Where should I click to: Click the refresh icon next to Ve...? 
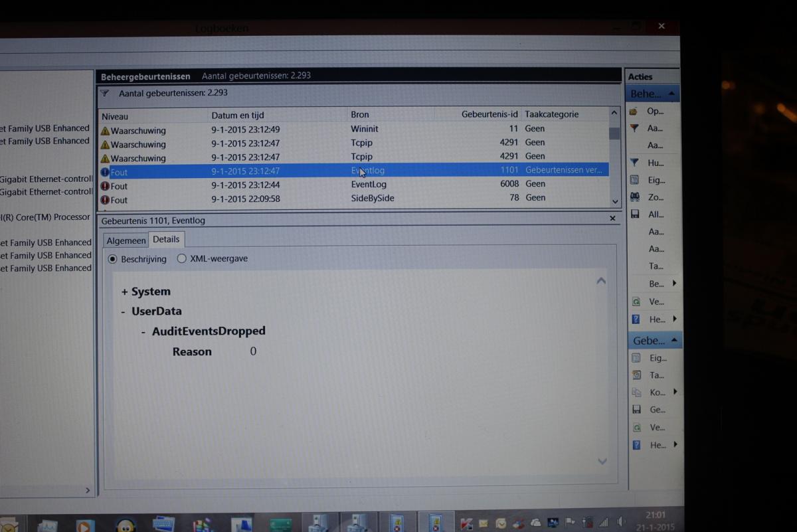pos(636,302)
